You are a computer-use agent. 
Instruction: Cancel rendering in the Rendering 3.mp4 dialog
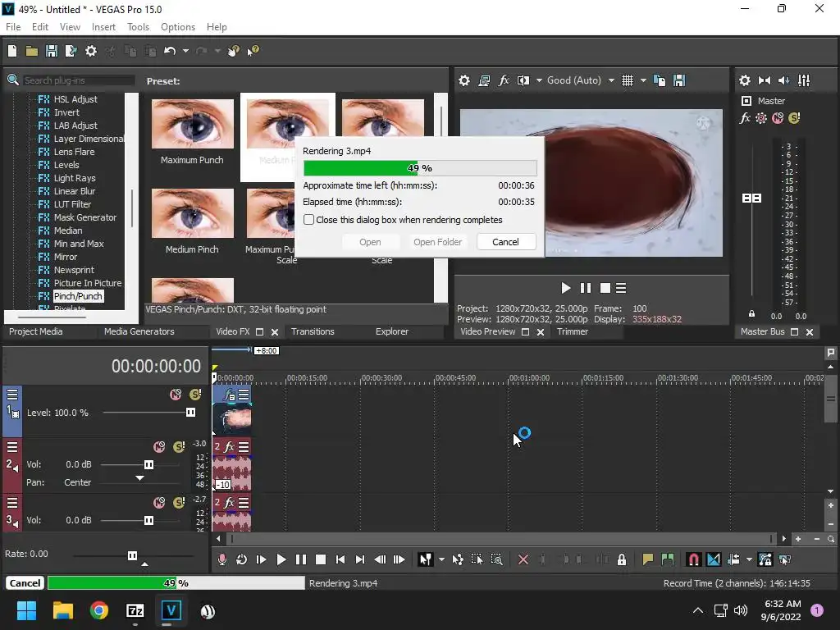[x=505, y=242]
